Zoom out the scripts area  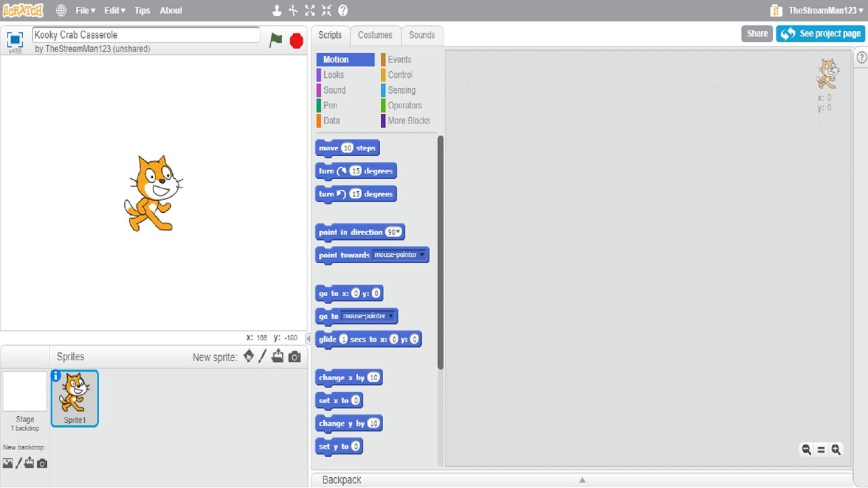click(x=806, y=449)
